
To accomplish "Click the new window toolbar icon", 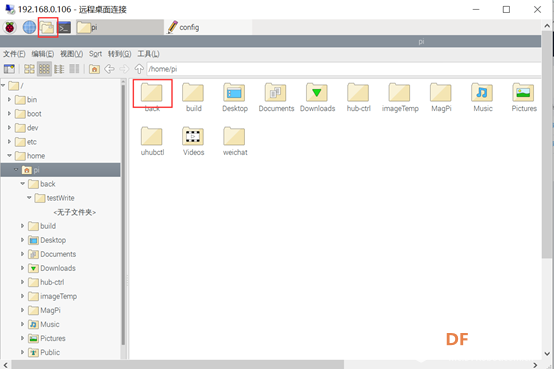I will click(9, 69).
